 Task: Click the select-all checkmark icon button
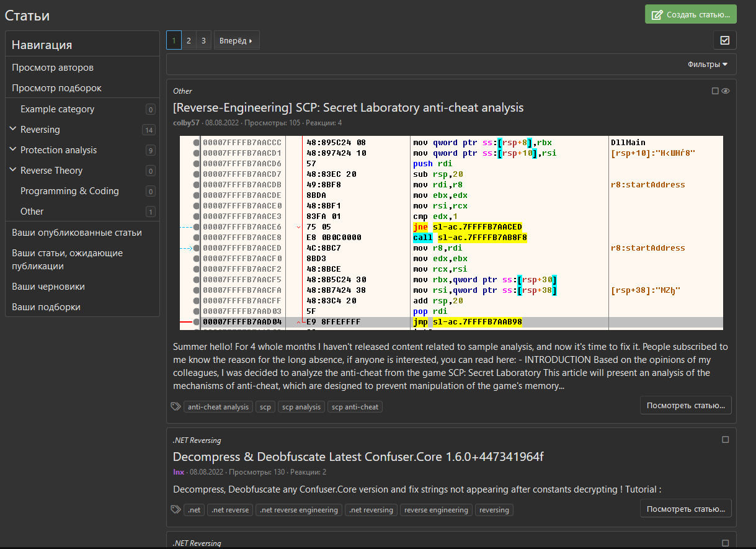tap(724, 40)
